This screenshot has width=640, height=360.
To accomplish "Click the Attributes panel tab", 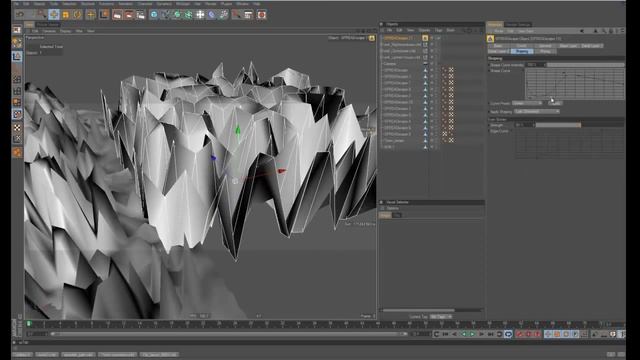I will [495, 24].
